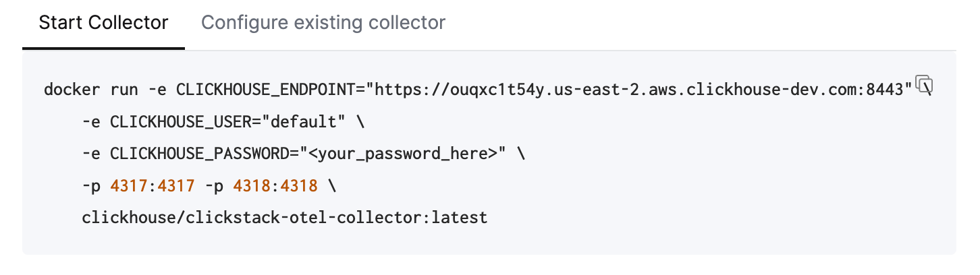The width and height of the screenshot is (980, 275).
Task: Click the 4318:4318 port mapping
Action: tap(275, 186)
